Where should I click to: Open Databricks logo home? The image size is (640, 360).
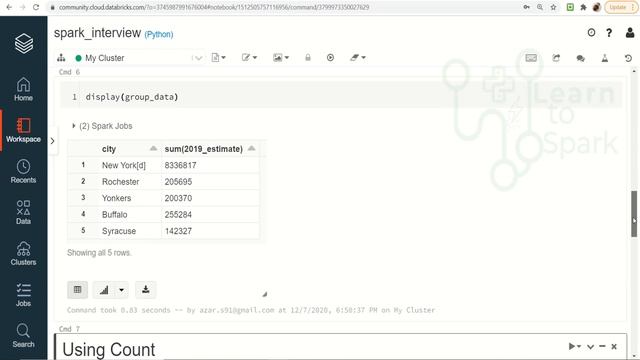24,43
